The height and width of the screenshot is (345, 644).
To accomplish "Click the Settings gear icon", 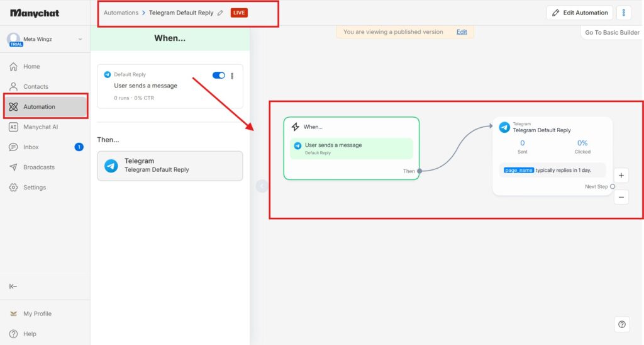I will (14, 187).
